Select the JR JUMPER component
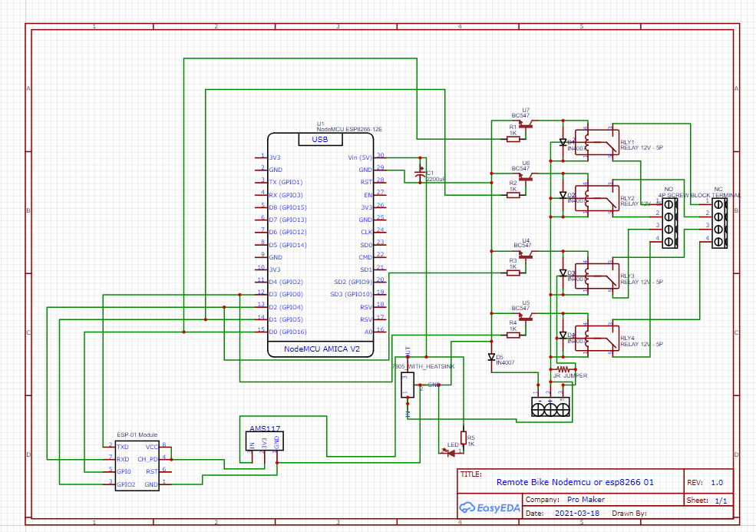This screenshot has width=756, height=532. 563,371
